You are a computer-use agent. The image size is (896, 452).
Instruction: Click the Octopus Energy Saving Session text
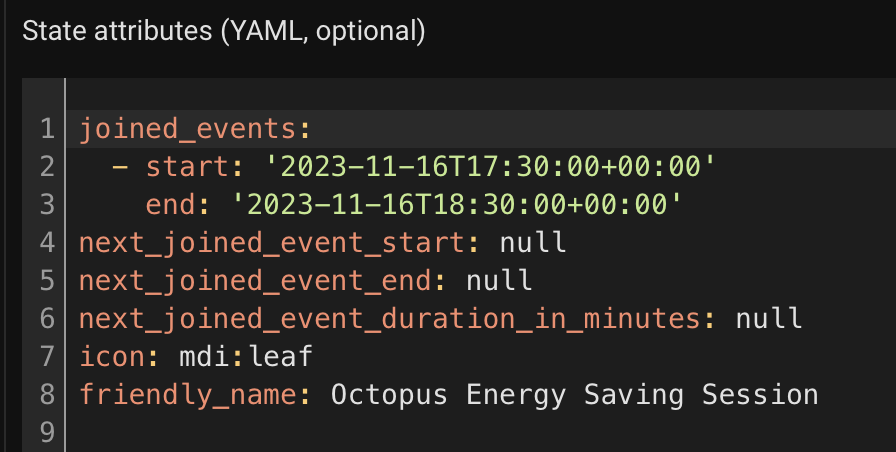tap(575, 395)
